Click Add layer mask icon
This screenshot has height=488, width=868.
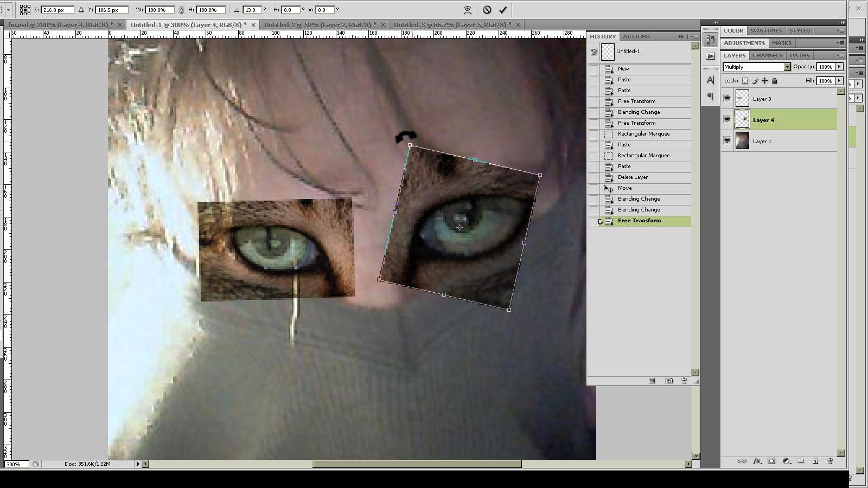click(771, 461)
